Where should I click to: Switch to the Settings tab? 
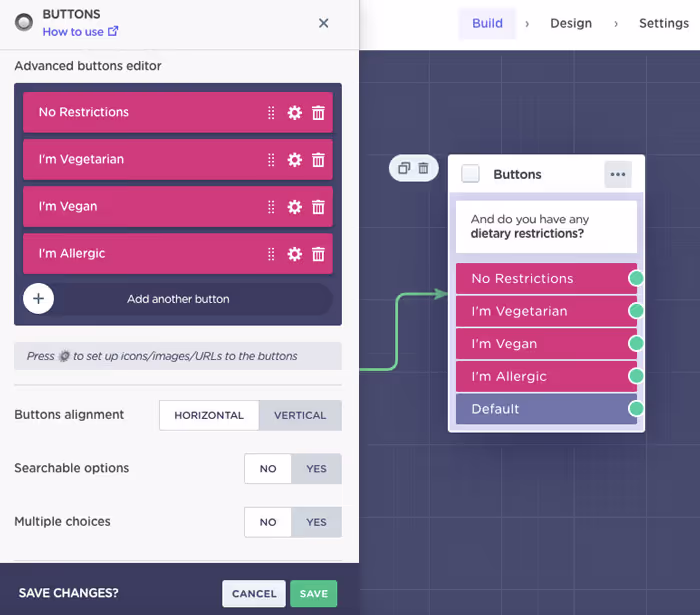click(x=664, y=23)
